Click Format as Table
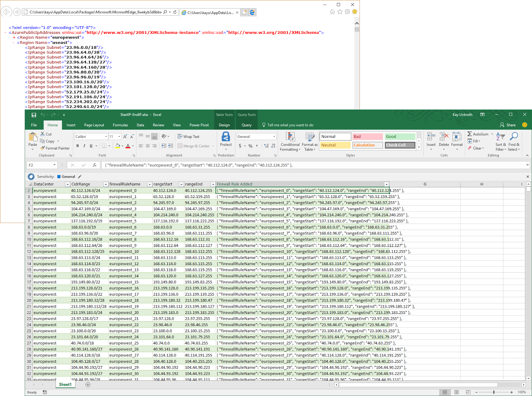Viewport: 532px width, 396px height. pos(310,142)
